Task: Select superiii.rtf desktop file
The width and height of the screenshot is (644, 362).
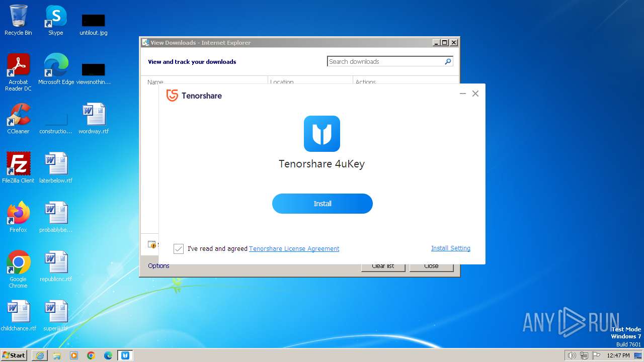Action: [56, 316]
